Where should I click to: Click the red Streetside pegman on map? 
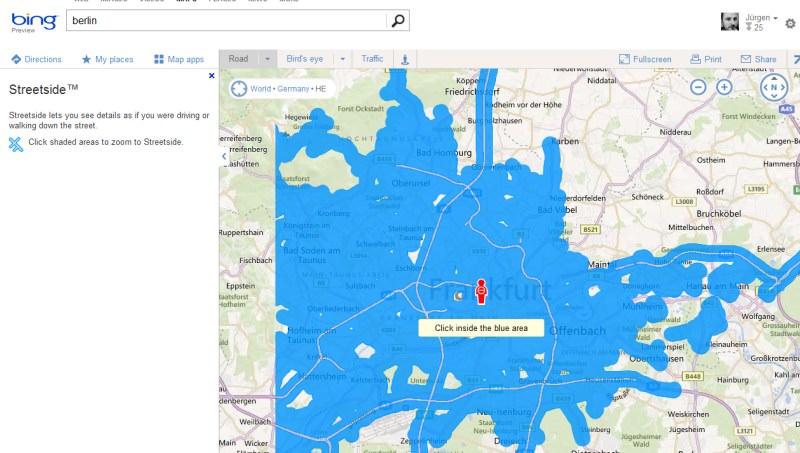click(x=481, y=291)
